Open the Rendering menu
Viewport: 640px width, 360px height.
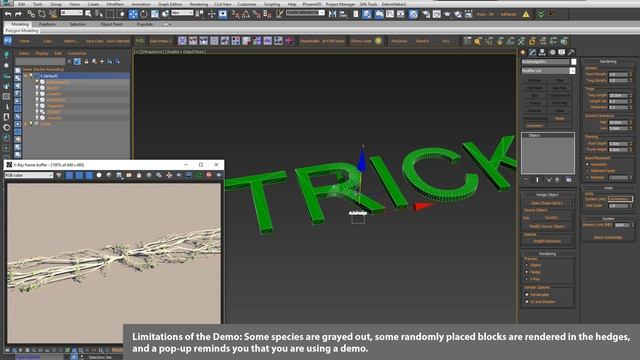pos(199,4)
